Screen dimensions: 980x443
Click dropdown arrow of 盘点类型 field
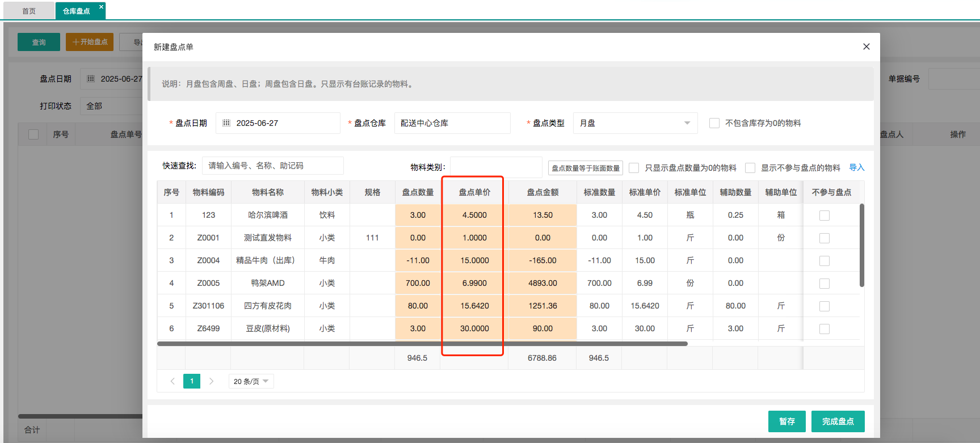pyautogui.click(x=687, y=123)
